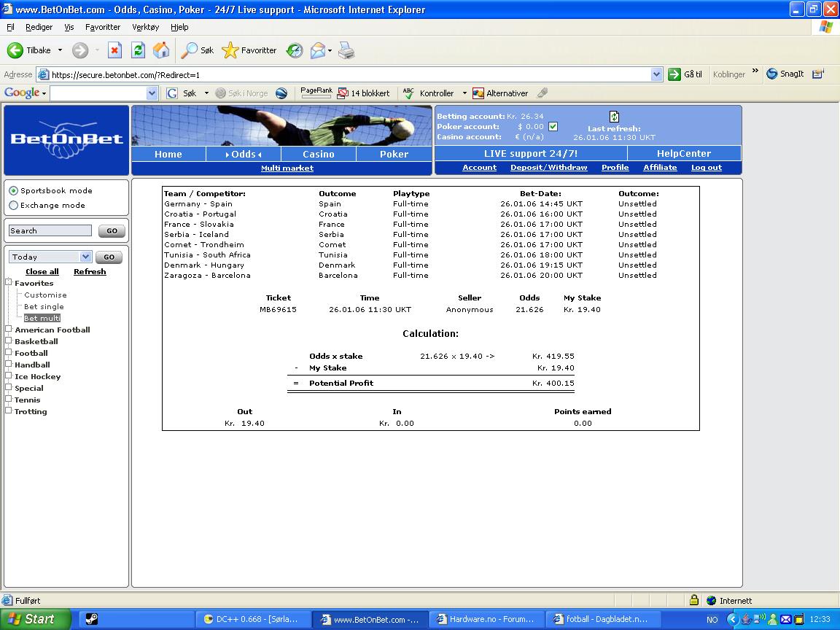Click the Log out link

pyautogui.click(x=706, y=168)
